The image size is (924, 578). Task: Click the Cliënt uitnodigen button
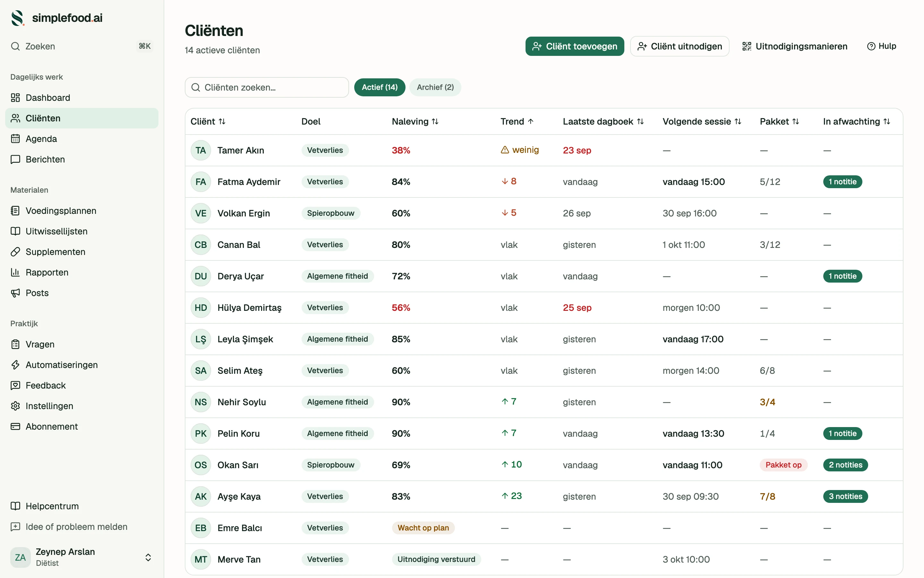point(680,46)
